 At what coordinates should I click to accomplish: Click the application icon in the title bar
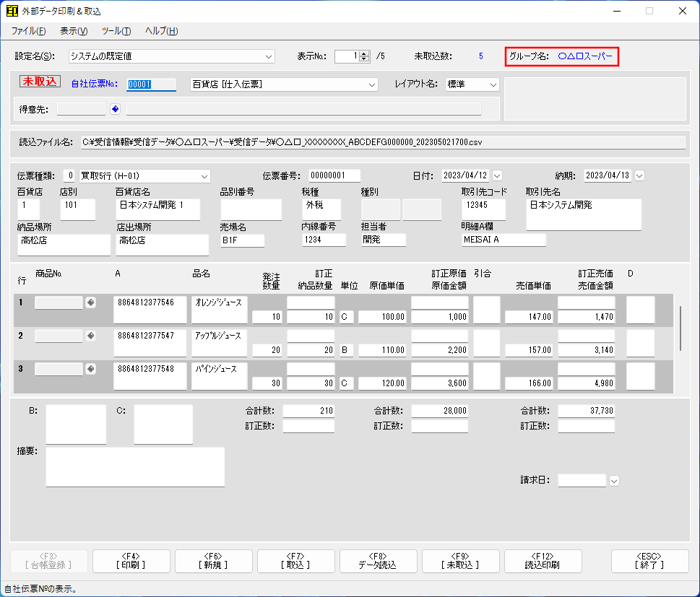tap(12, 11)
